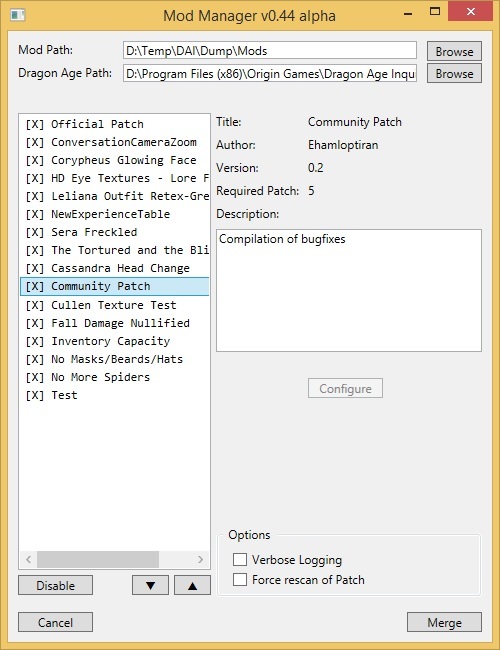
Task: Select Cassandra Head Change mod
Action: 114,268
